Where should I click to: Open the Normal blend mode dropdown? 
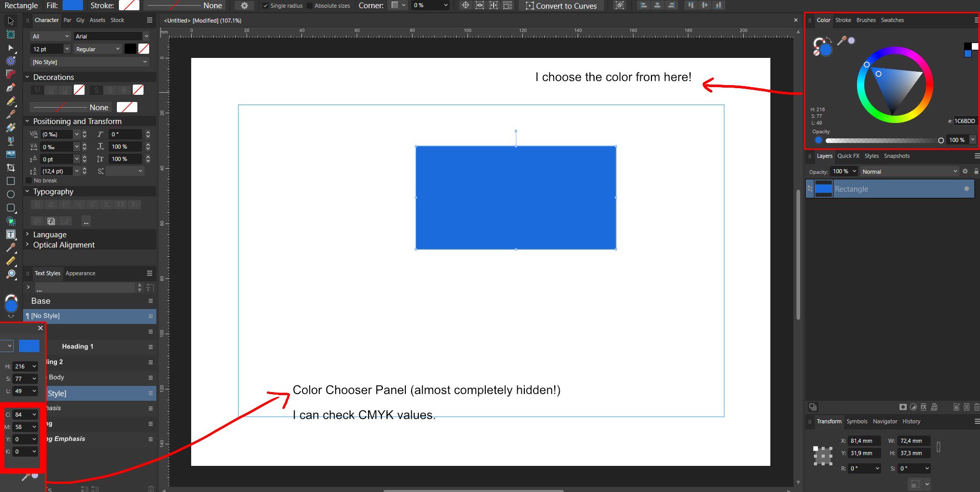pyautogui.click(x=909, y=172)
